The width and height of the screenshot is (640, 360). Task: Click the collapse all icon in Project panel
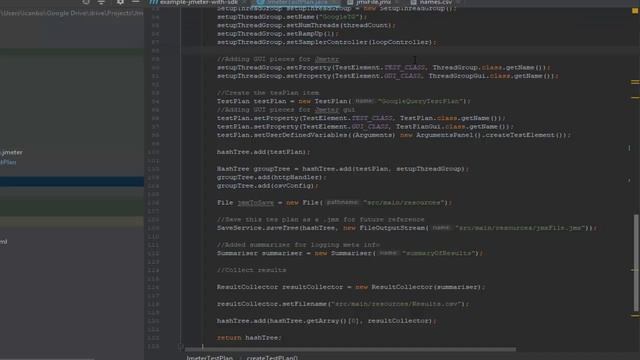[x=101, y=2]
